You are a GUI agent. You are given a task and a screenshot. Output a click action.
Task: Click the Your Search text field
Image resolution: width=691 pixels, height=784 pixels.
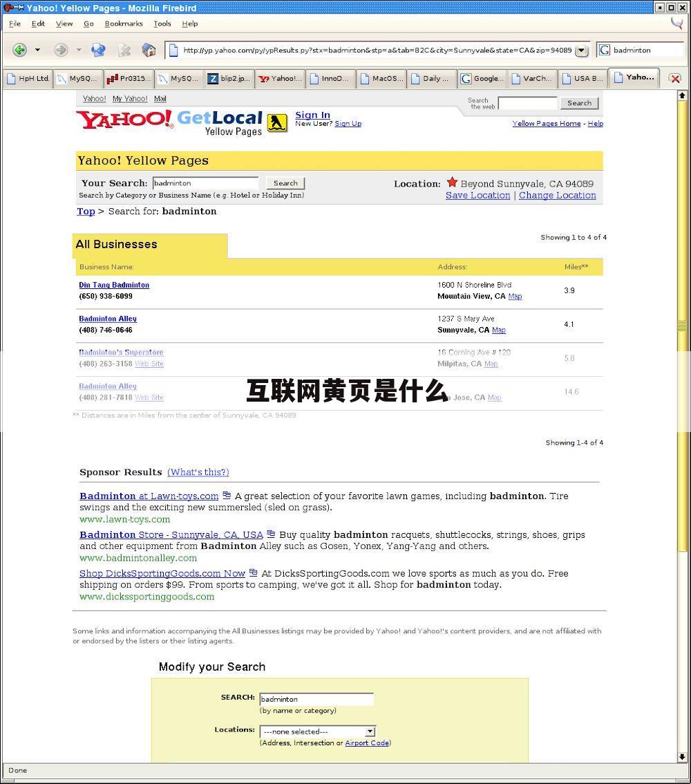[205, 183]
